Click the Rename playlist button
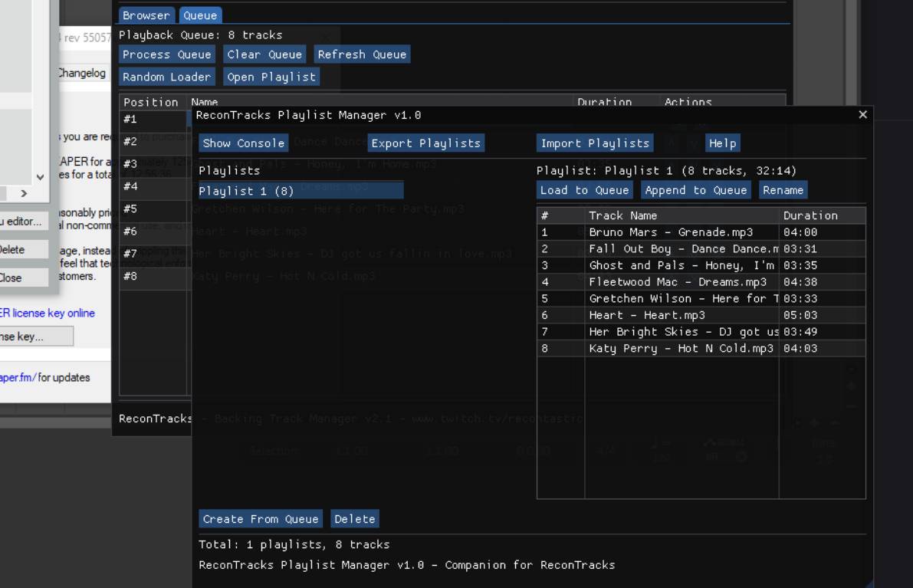This screenshot has width=913, height=588. pyautogui.click(x=783, y=190)
